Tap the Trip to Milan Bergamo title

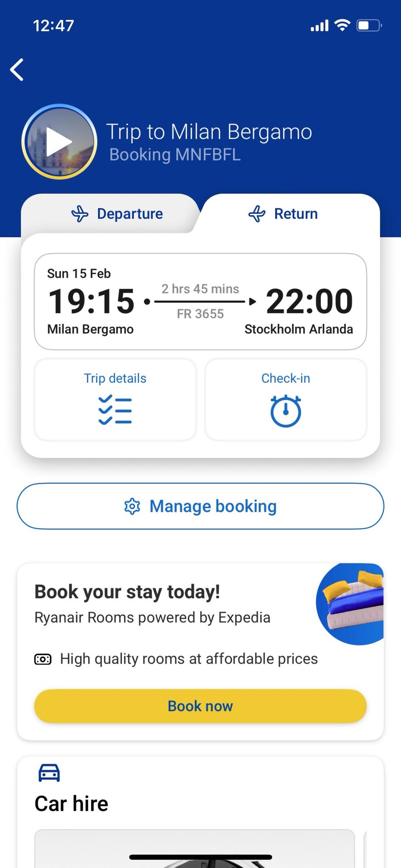[209, 132]
